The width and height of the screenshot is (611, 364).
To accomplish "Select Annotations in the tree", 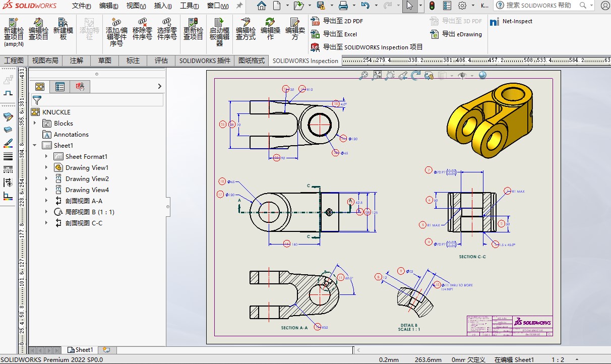I will coord(71,134).
